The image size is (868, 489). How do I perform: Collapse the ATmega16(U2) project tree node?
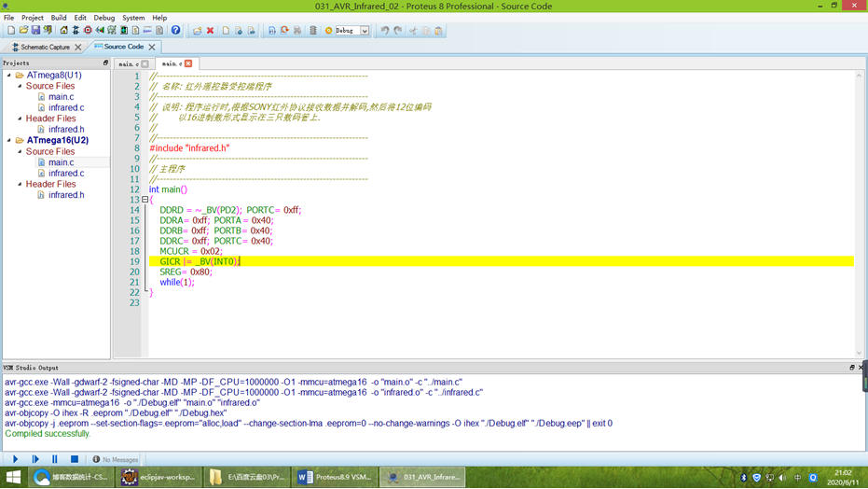tap(9, 141)
